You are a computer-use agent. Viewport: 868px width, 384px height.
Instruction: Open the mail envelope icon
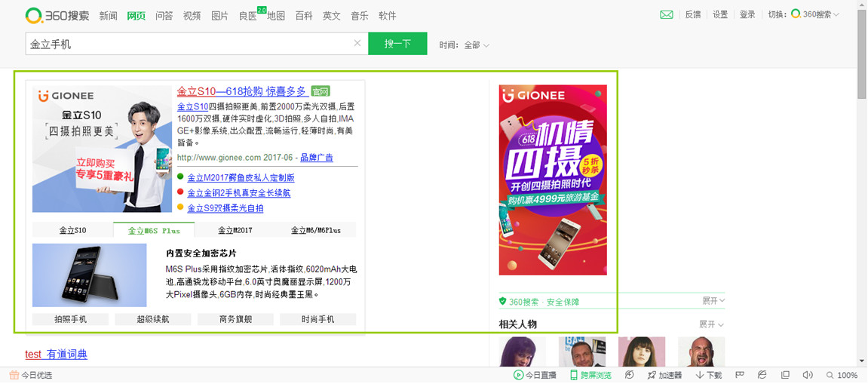667,15
